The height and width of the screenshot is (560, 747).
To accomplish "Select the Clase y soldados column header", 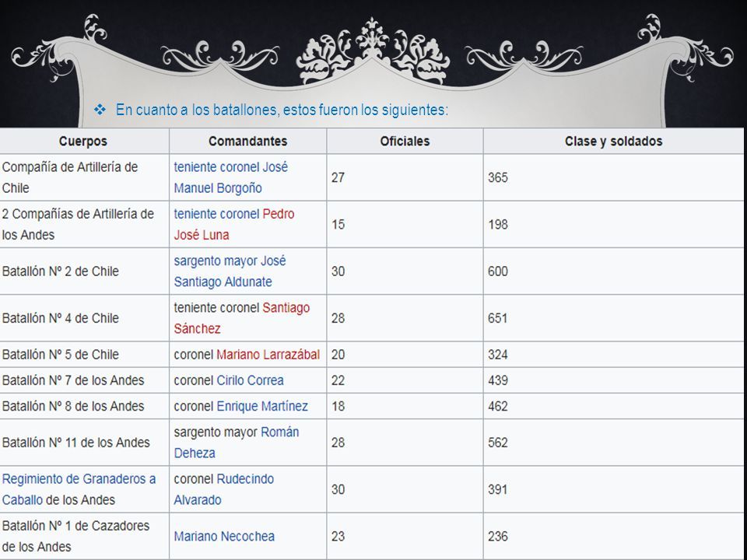I will (x=614, y=142).
